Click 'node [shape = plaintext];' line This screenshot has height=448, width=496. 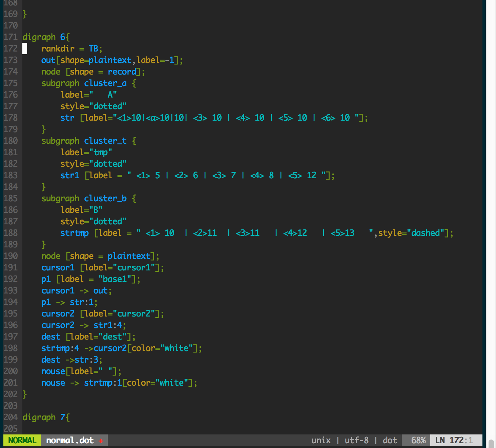tap(100, 256)
